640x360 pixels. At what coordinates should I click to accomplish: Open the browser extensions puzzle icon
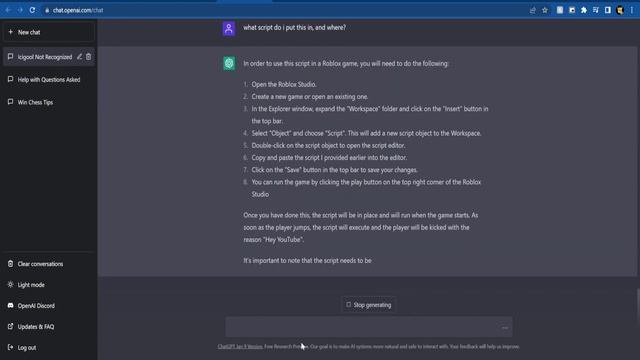pos(584,10)
